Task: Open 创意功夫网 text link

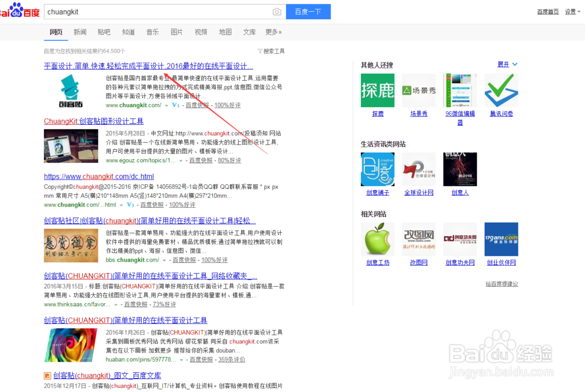Action: point(460,263)
